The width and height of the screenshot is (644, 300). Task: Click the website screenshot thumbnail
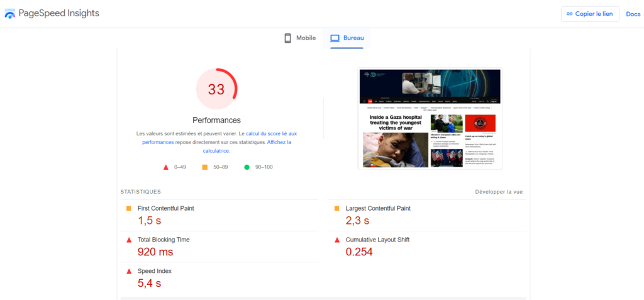[430, 119]
